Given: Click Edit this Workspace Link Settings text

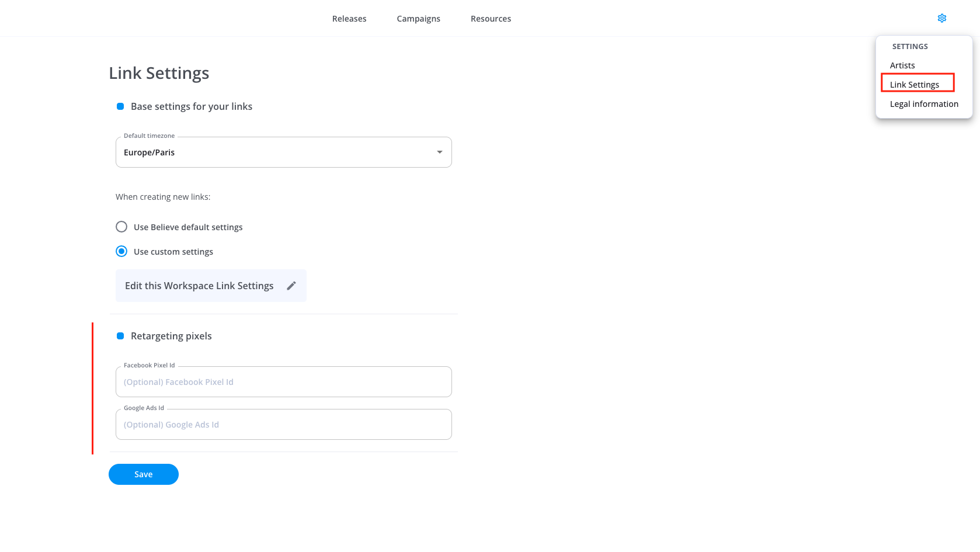Looking at the screenshot, I should click(x=199, y=286).
